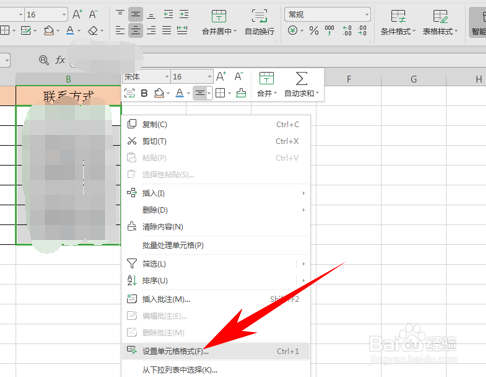The width and height of the screenshot is (486, 377).
Task: Click the fx insert function icon
Action: click(60, 60)
